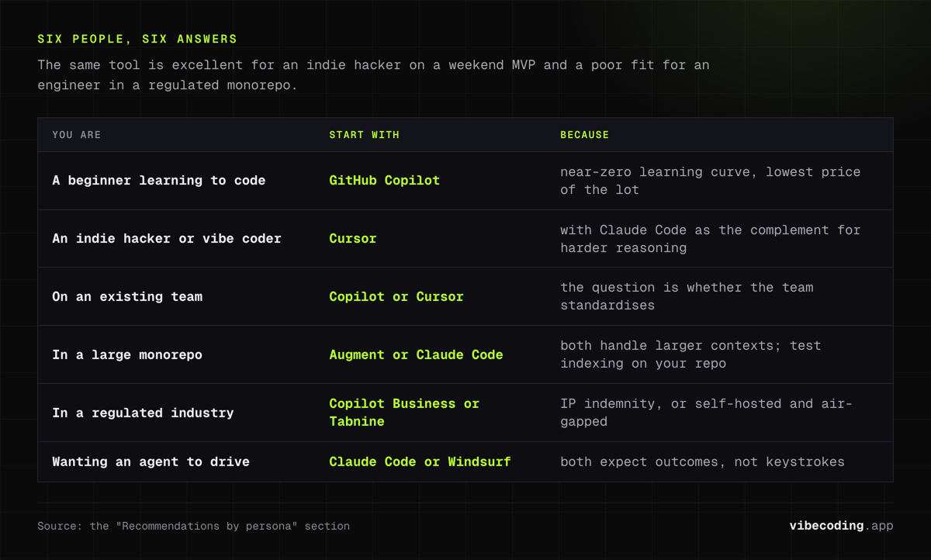
Task: Click the 'BECAUSE' column header
Action: 584,135
